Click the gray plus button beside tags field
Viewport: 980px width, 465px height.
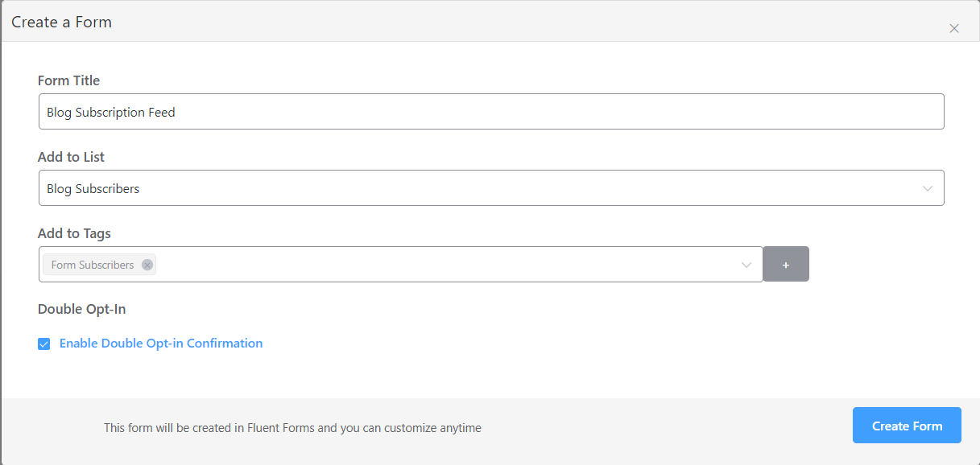[x=785, y=263]
